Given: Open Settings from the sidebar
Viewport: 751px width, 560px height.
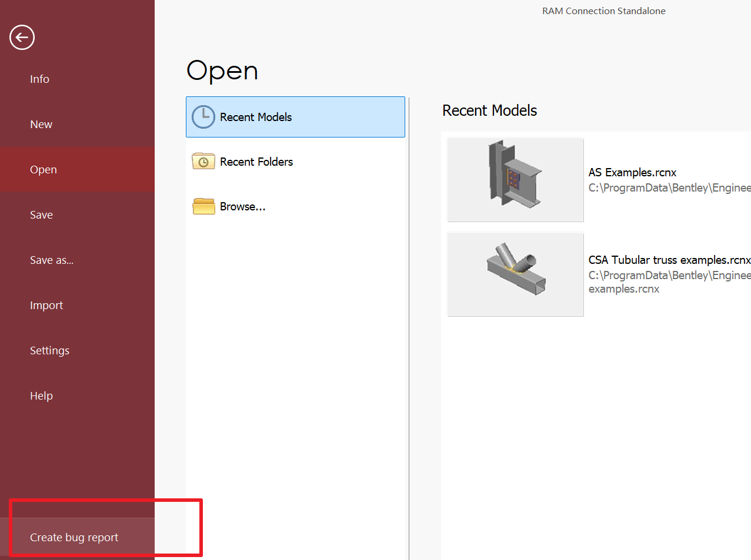Looking at the screenshot, I should pos(49,350).
